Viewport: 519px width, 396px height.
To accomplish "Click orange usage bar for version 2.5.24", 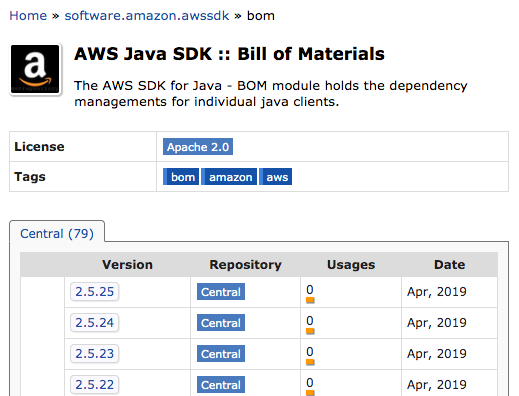I will tap(310, 331).
